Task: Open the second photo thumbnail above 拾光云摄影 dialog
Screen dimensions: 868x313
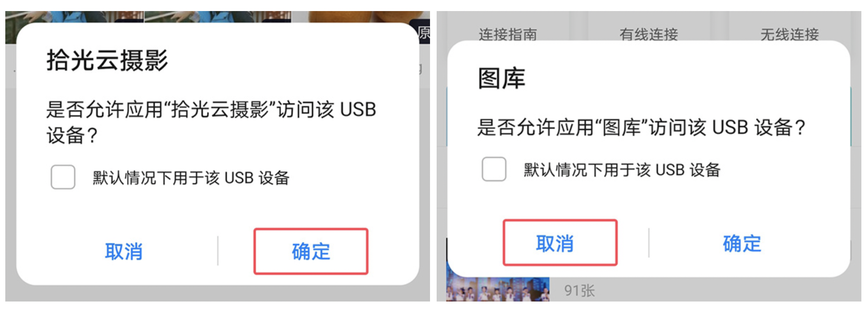Action: (x=218, y=17)
